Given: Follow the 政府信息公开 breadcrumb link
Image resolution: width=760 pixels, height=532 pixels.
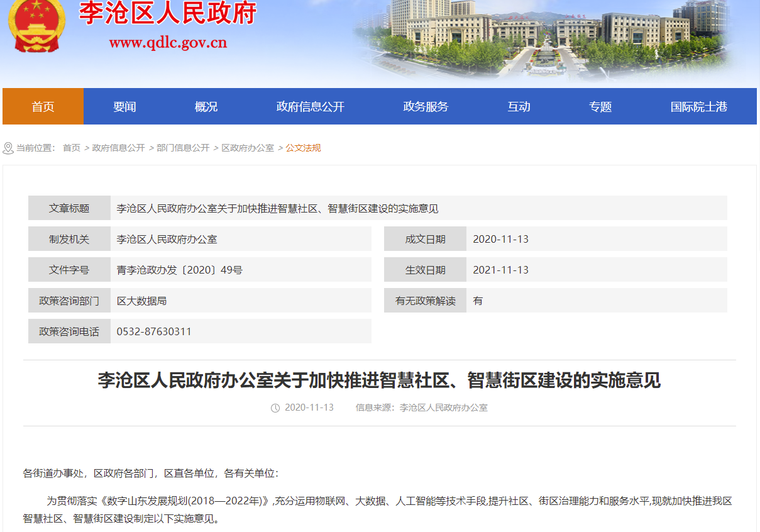Looking at the screenshot, I should tap(118, 148).
